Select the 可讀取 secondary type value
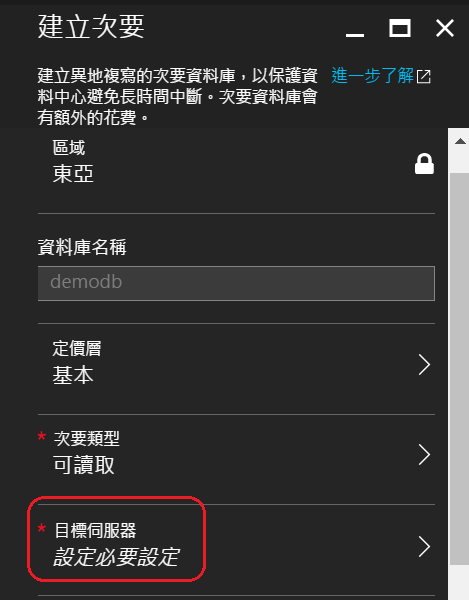Image resolution: width=469 pixels, height=600 pixels. coord(83,465)
